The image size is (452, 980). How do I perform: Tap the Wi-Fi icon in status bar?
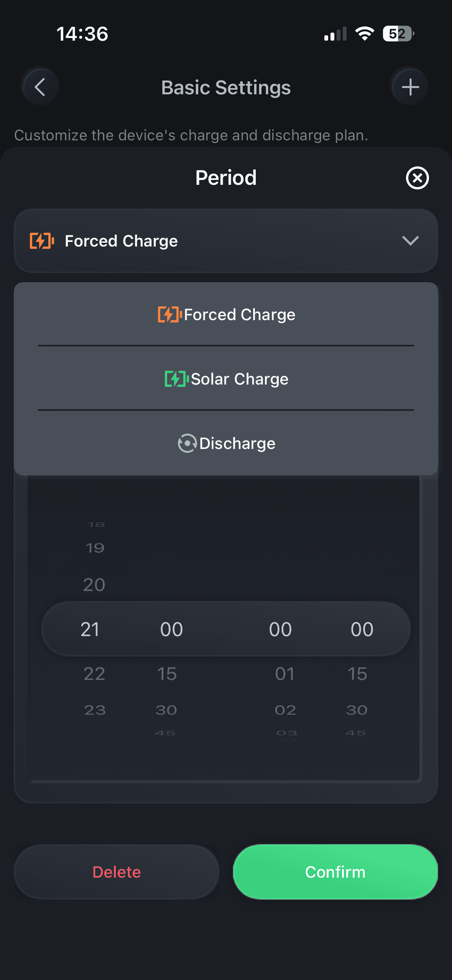pos(365,34)
